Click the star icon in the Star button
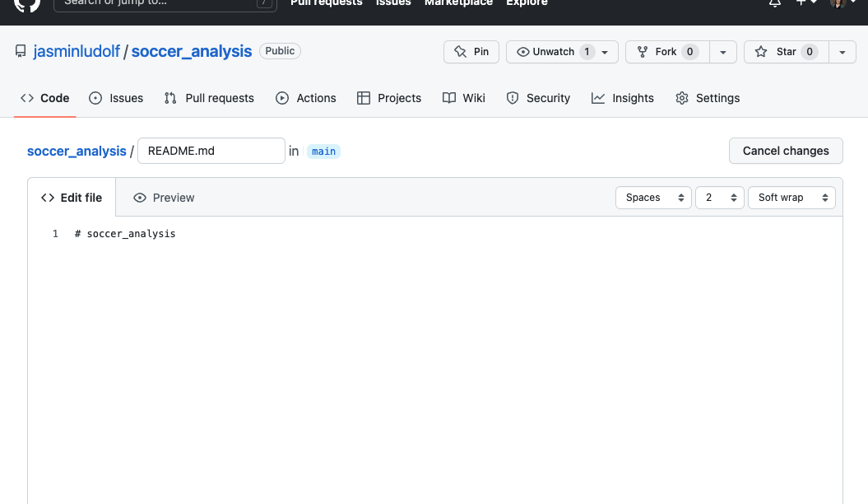 click(761, 52)
